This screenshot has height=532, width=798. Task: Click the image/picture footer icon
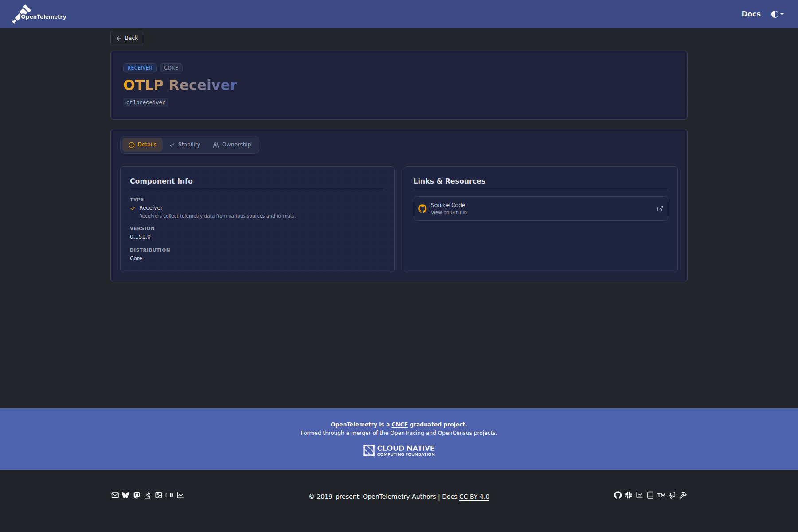158,495
